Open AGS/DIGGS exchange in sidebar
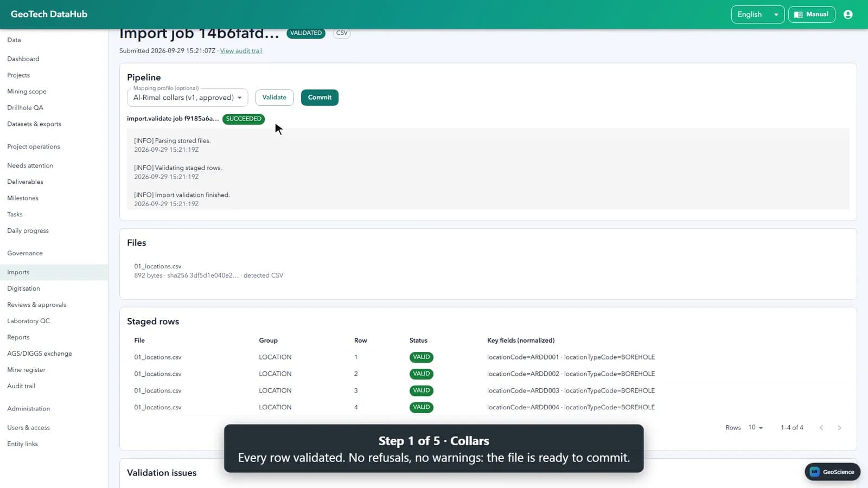 [x=40, y=354]
